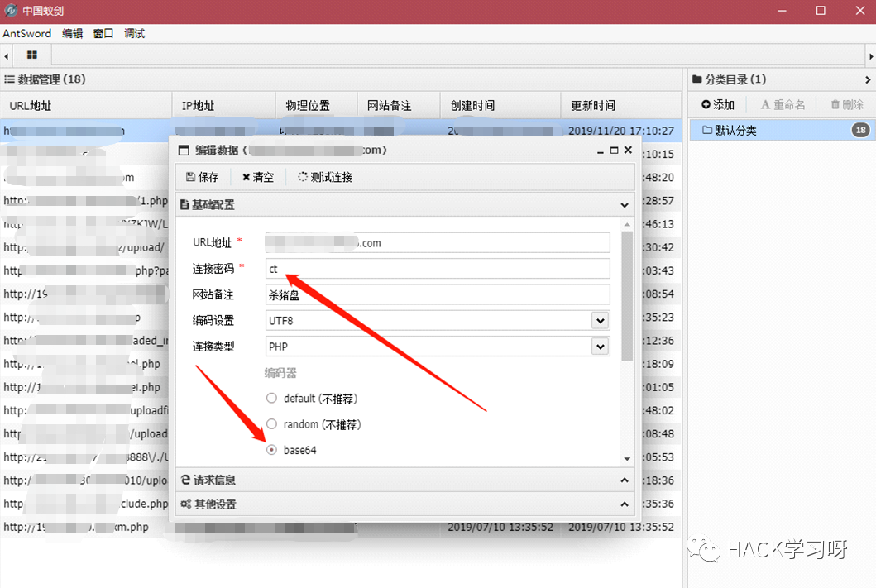Click the dialog scrollbar up arrow
Screen dimensions: 876x588
627,224
